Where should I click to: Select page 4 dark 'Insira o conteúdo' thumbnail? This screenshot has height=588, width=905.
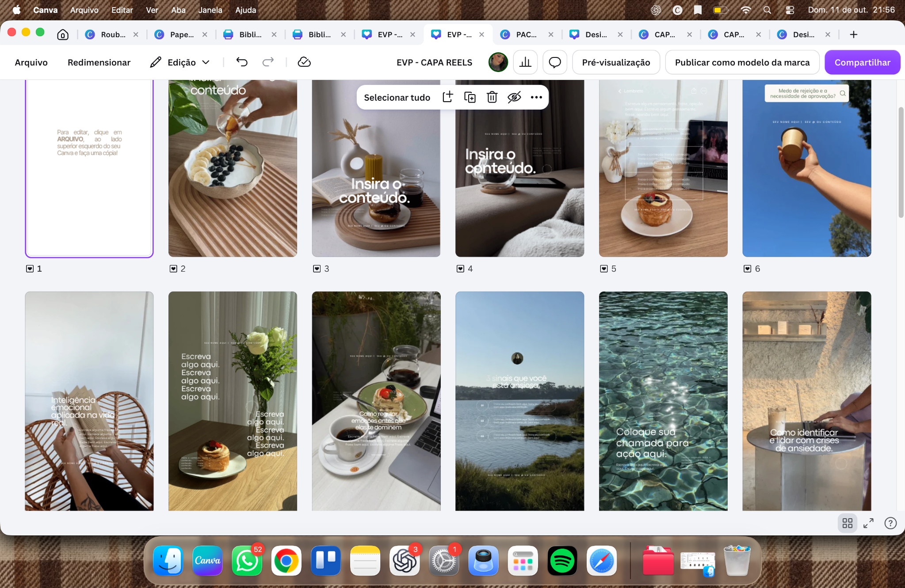pos(520,168)
